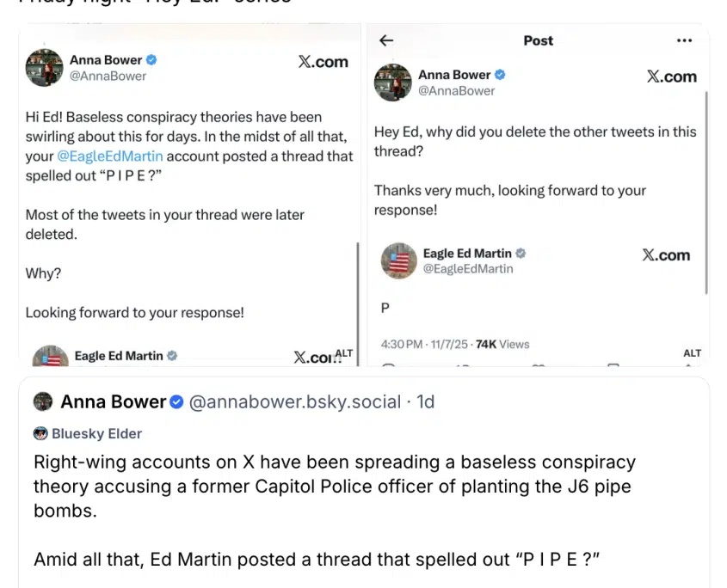Click Anna Bower's avatar in the left tweet

pyautogui.click(x=44, y=68)
